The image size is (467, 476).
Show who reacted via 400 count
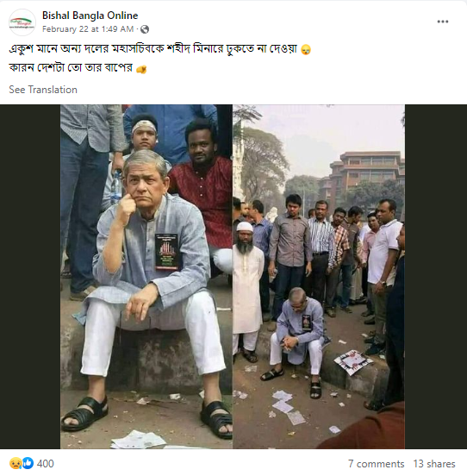(45, 464)
